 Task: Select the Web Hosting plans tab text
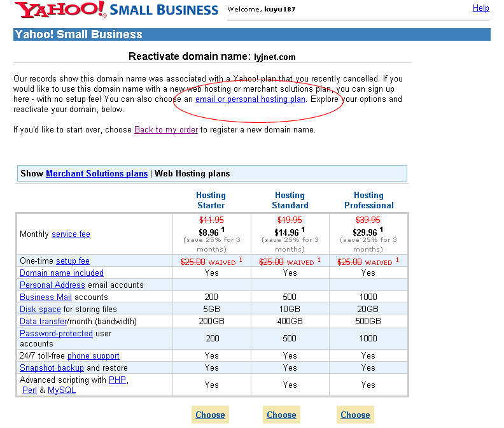pyautogui.click(x=192, y=173)
